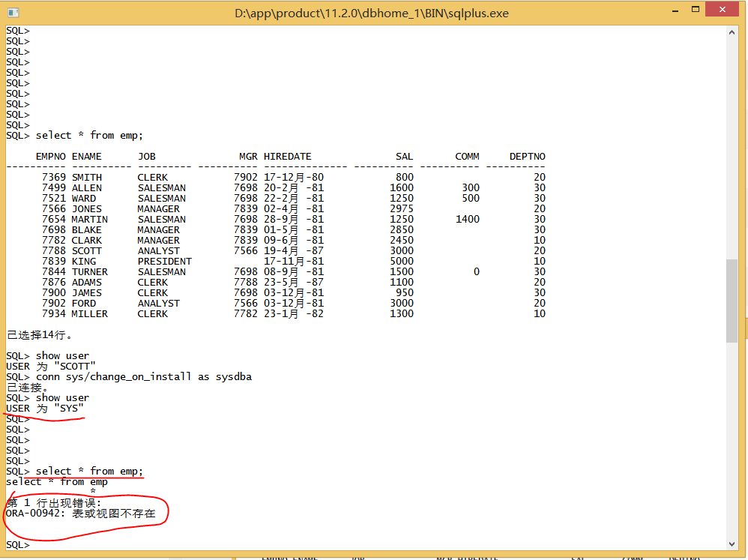The image size is (748, 560).
Task: Click MARTIN's job SALESMAN
Action: tap(162, 220)
